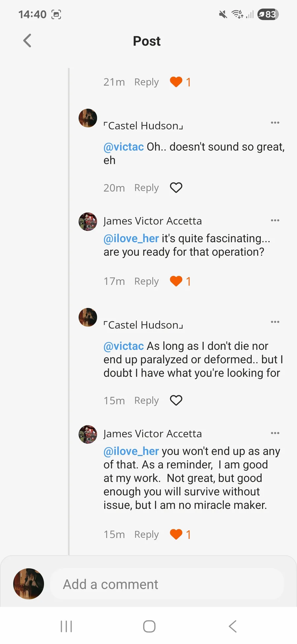Tap the @ilove_her mention in the 17m comment
The height and width of the screenshot is (644, 297).
tap(131, 238)
